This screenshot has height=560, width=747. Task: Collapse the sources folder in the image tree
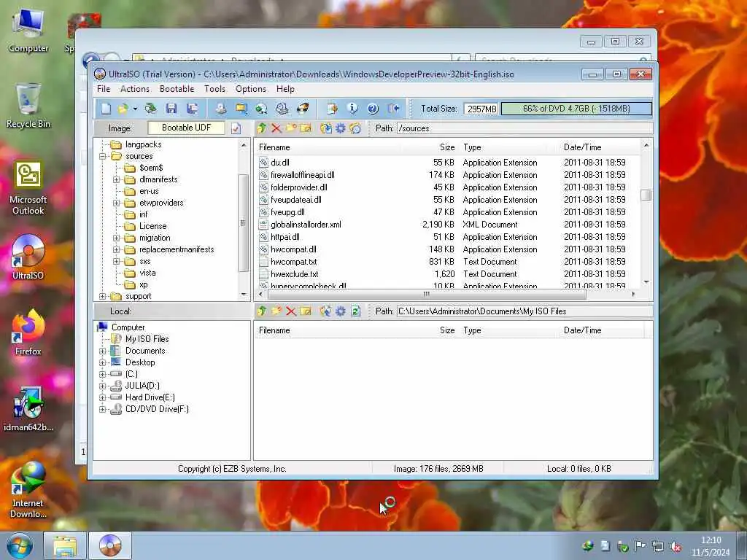(102, 156)
